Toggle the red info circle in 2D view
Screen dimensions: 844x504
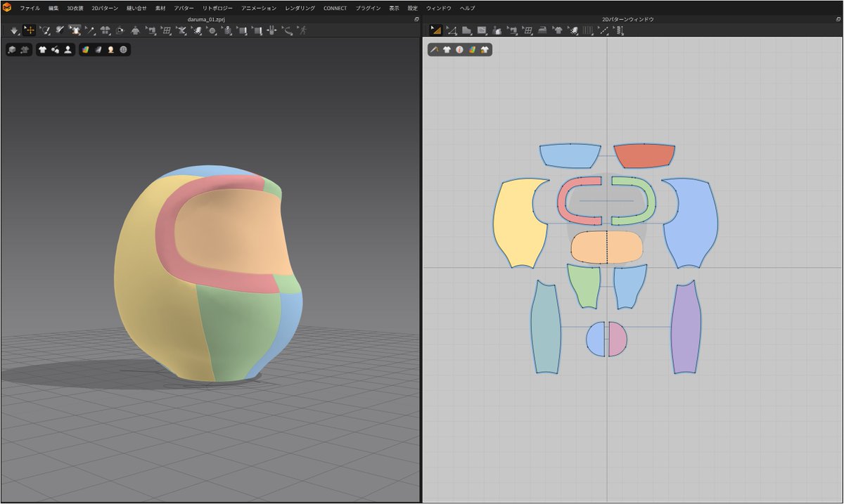459,50
